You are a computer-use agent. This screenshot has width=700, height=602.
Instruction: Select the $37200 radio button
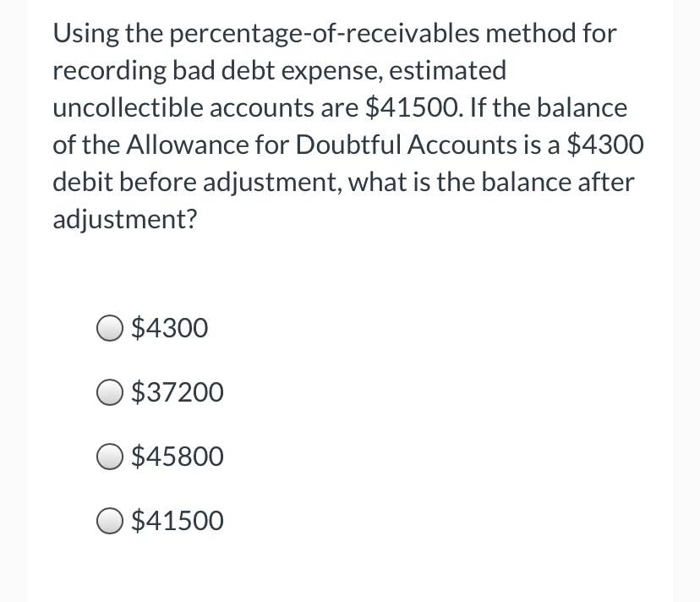click(109, 392)
